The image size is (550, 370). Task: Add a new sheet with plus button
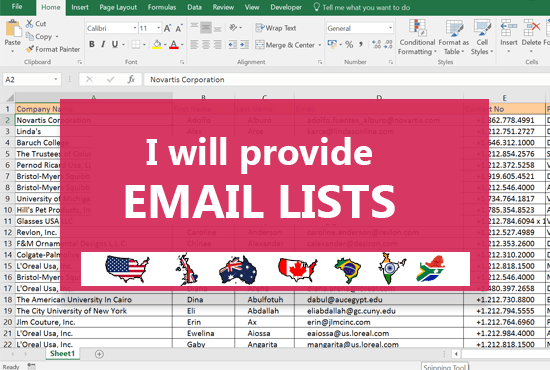pos(99,354)
